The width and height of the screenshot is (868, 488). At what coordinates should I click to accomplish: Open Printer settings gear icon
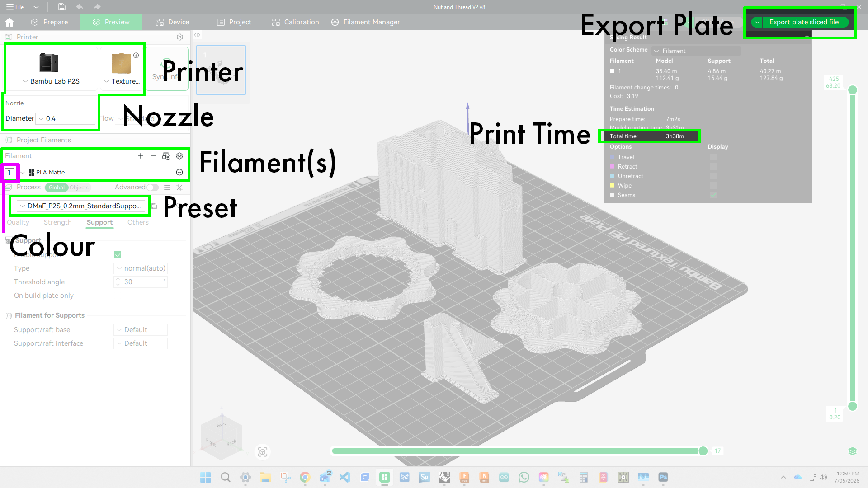(180, 37)
